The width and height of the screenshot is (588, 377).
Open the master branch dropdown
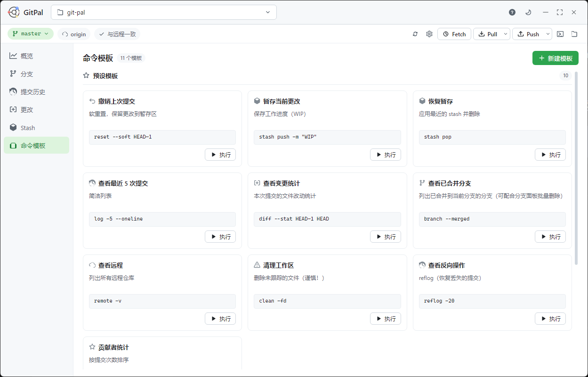(31, 34)
